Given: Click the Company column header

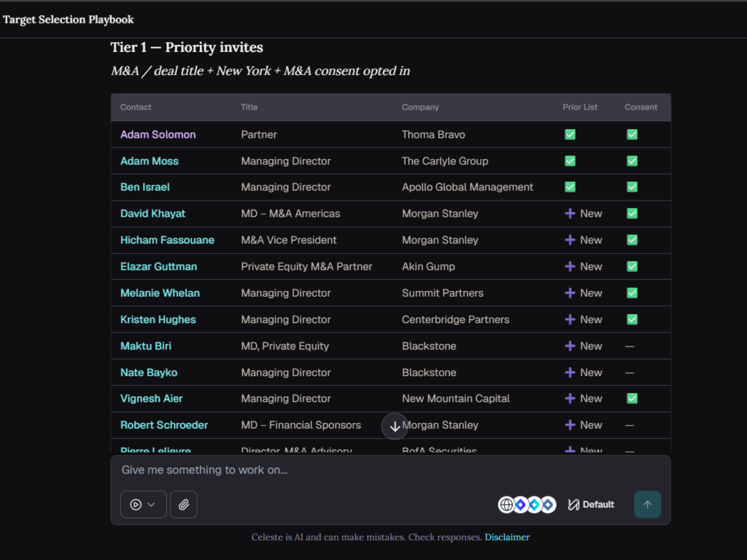Looking at the screenshot, I should click(x=419, y=107).
